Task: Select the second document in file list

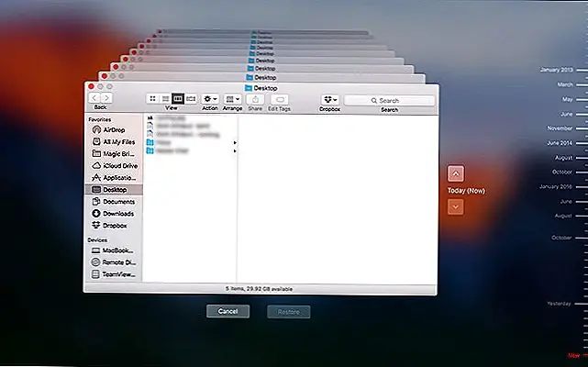Action: tap(191, 126)
